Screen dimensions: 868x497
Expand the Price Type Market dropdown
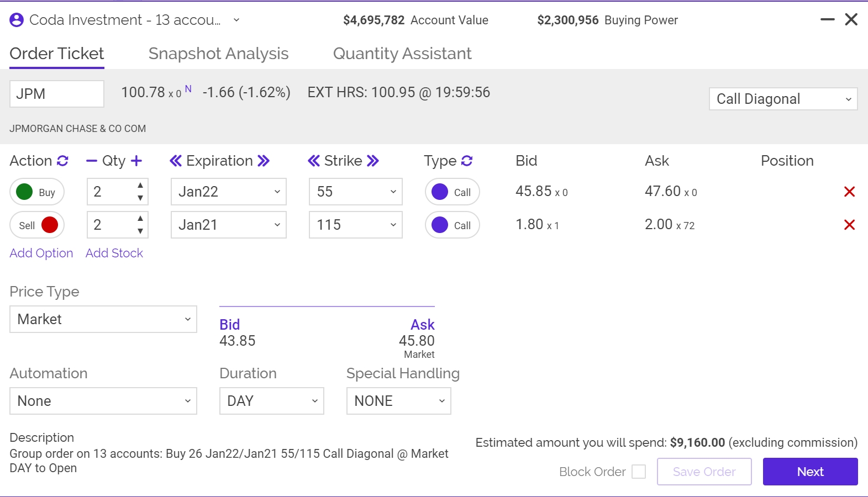103,319
